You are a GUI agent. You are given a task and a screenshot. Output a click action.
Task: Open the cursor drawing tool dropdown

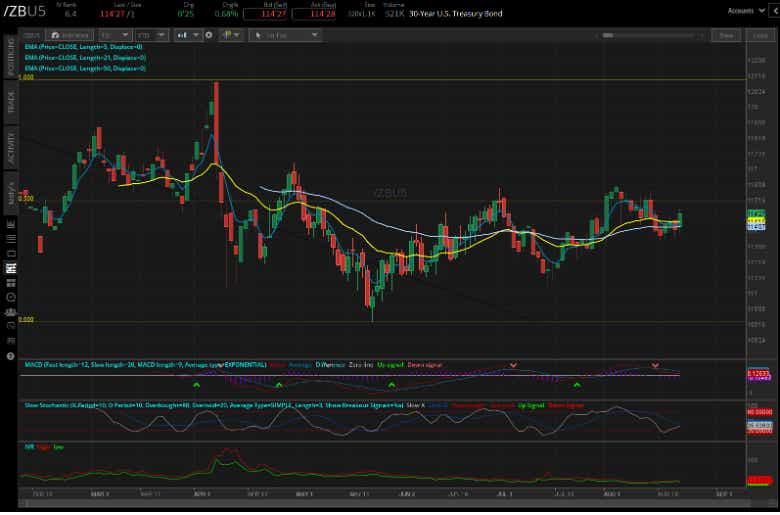(x=285, y=35)
